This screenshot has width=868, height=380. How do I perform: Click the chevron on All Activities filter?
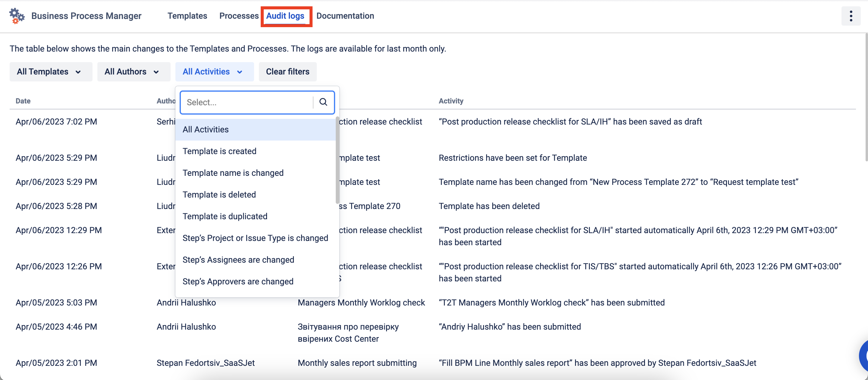coord(240,72)
